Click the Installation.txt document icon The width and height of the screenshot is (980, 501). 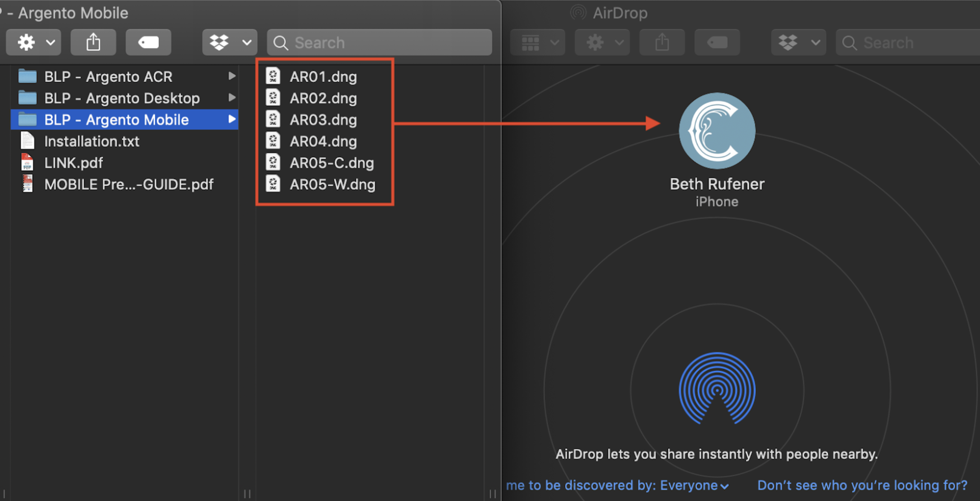coord(27,141)
